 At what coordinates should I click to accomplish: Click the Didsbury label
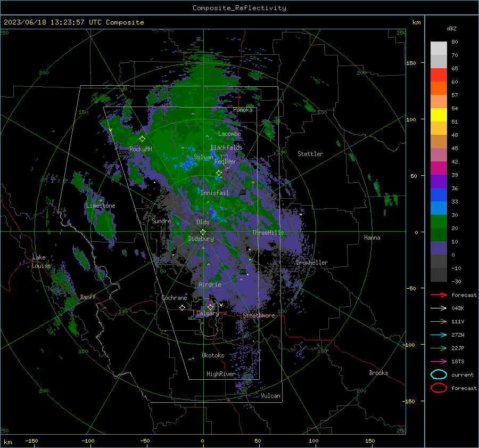[201, 239]
